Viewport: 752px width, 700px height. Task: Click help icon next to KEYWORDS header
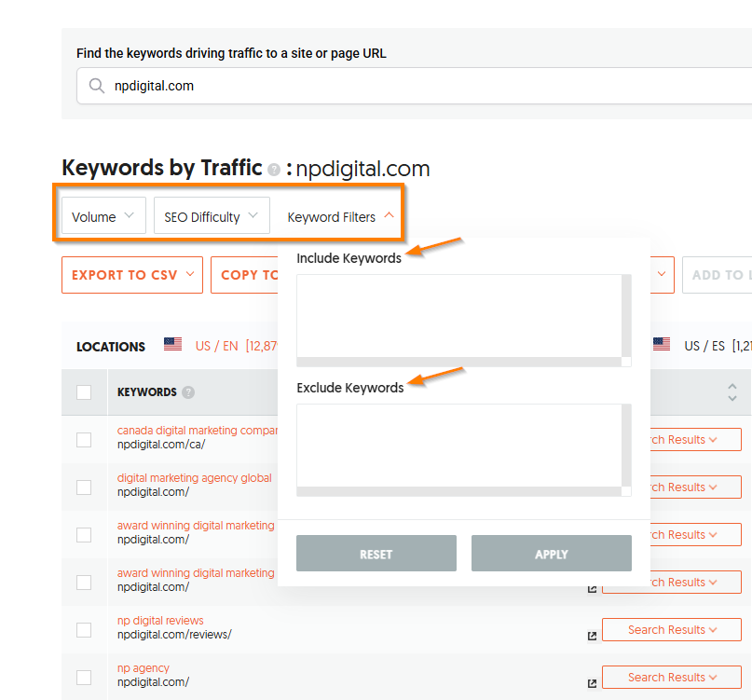[188, 392]
